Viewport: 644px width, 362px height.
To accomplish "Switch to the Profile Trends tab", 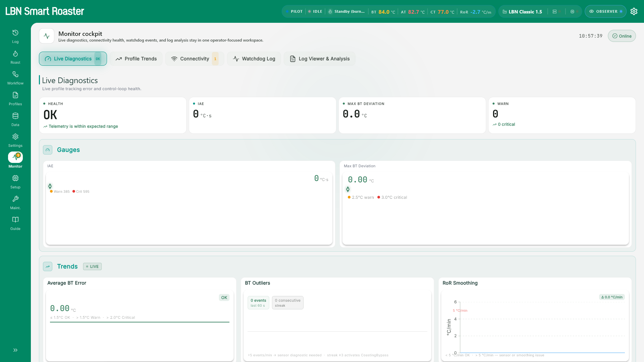I will point(136,59).
